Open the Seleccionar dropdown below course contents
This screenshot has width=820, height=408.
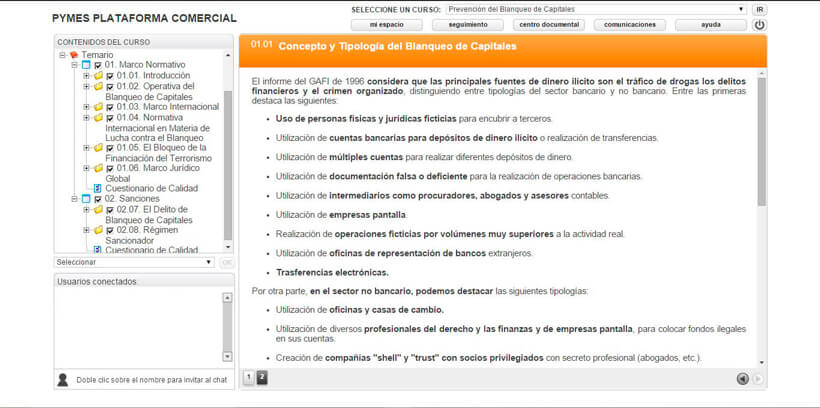[134, 262]
